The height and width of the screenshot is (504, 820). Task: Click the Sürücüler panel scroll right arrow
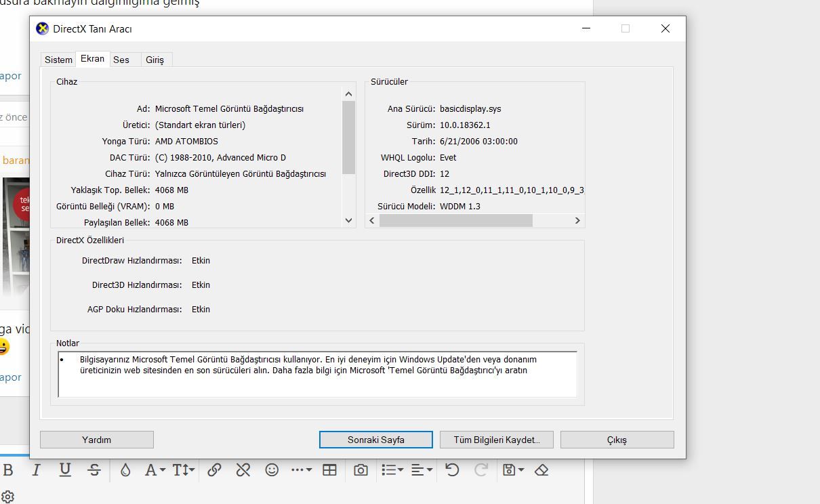click(577, 220)
